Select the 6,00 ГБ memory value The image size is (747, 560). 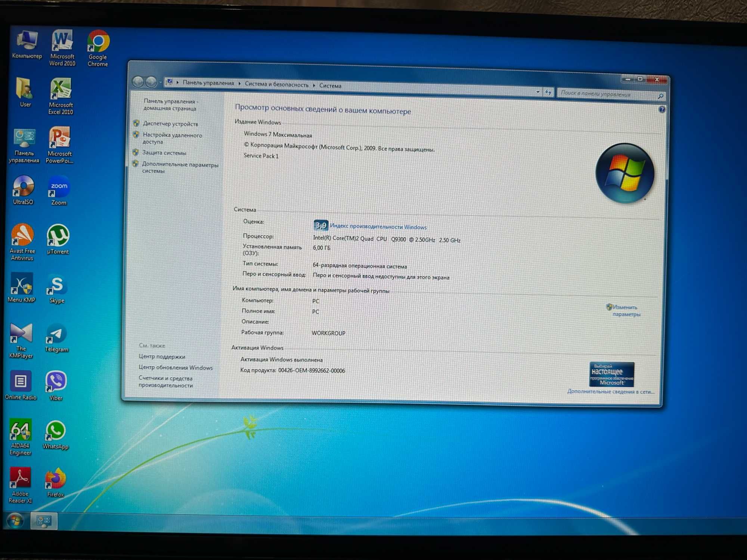(322, 248)
